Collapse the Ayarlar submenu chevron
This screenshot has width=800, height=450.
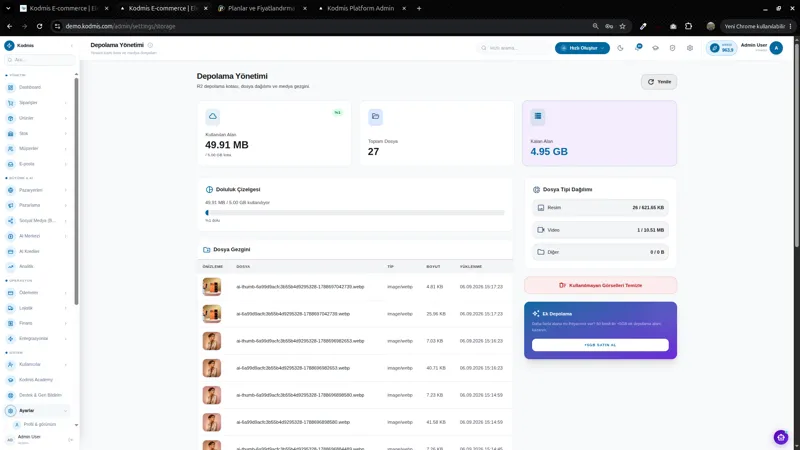click(x=66, y=410)
